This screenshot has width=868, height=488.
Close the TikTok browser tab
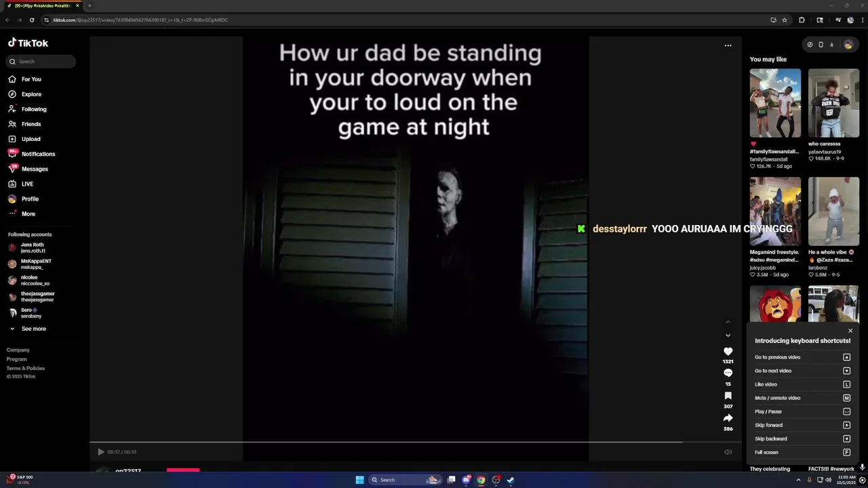click(77, 5)
